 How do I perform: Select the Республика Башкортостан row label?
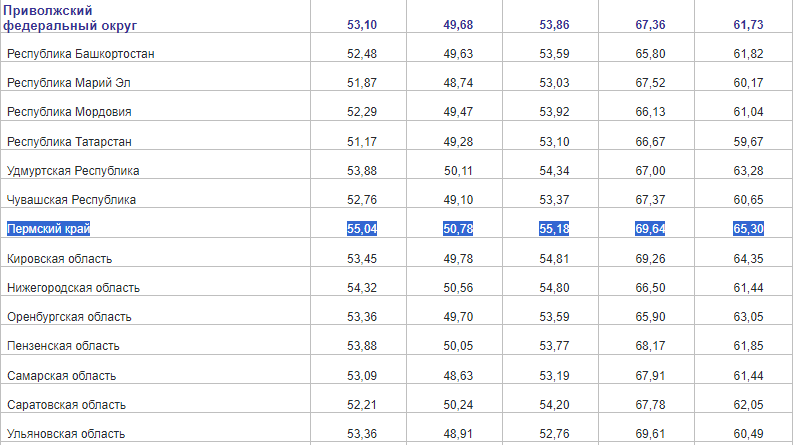click(81, 53)
